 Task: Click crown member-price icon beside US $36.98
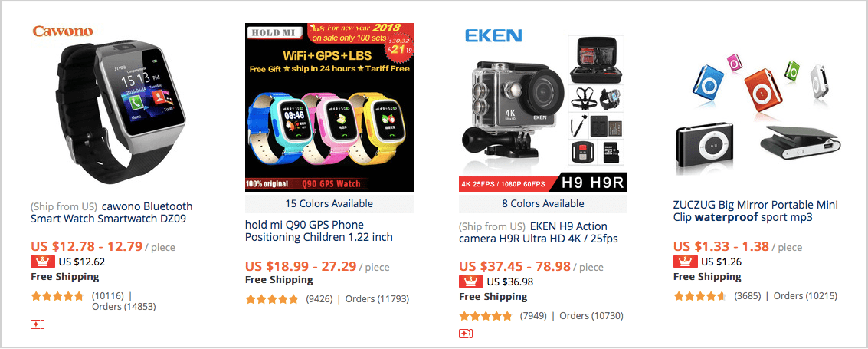[471, 282]
